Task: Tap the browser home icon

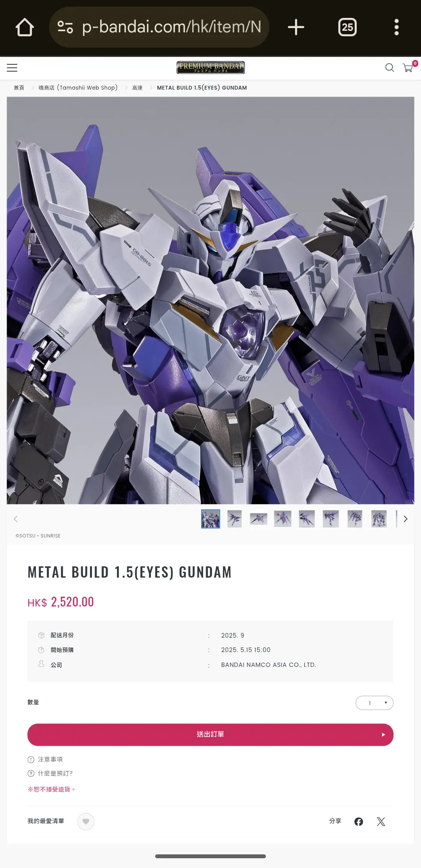Action: tap(25, 27)
